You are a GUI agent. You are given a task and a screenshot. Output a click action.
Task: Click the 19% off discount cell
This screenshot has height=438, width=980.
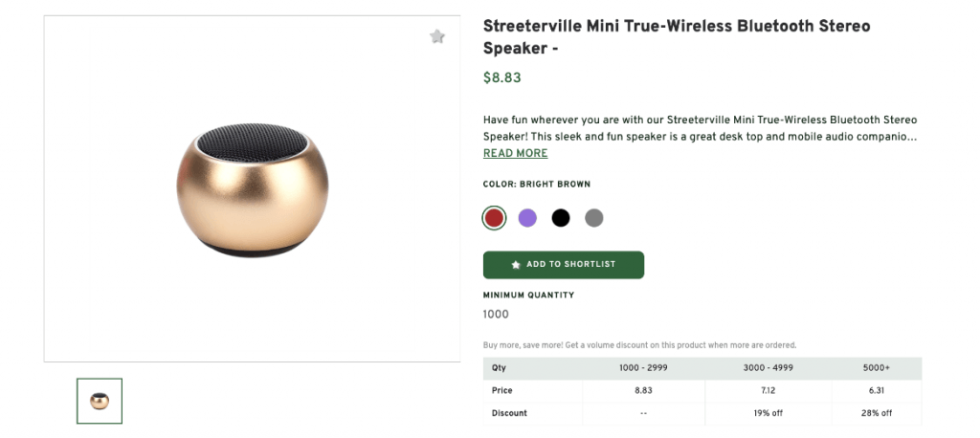pos(768,414)
